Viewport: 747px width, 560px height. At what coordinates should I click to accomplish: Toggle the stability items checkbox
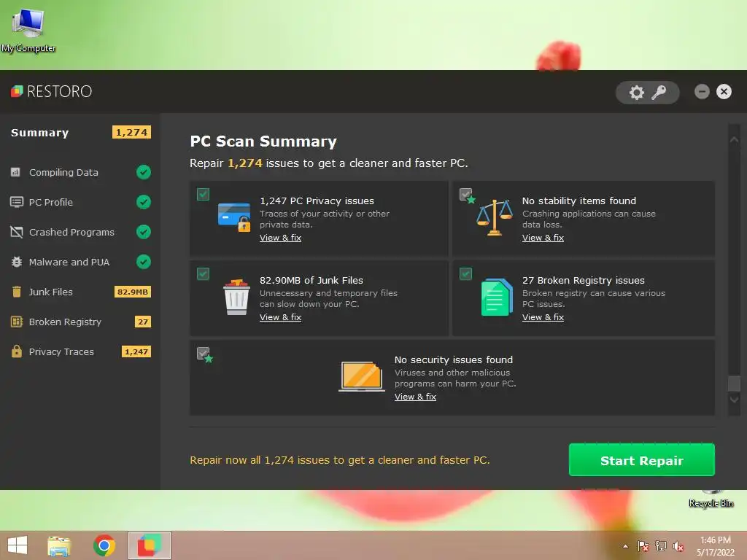pos(465,194)
